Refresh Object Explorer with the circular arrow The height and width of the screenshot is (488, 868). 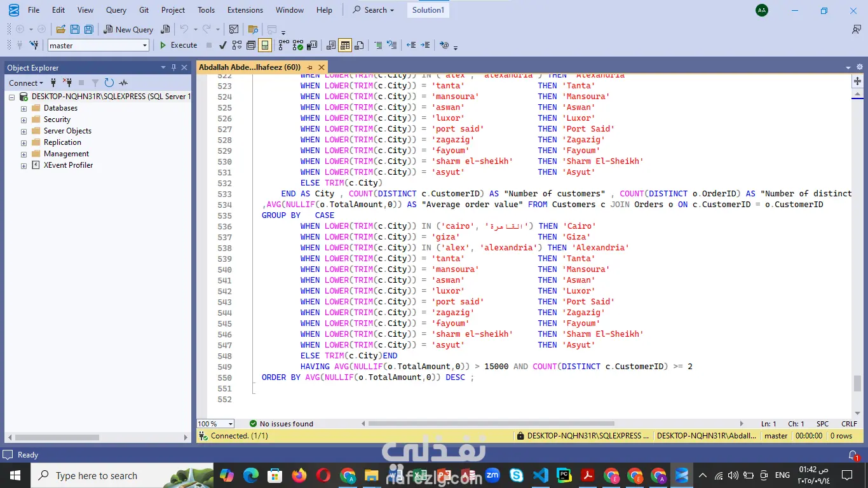109,83
